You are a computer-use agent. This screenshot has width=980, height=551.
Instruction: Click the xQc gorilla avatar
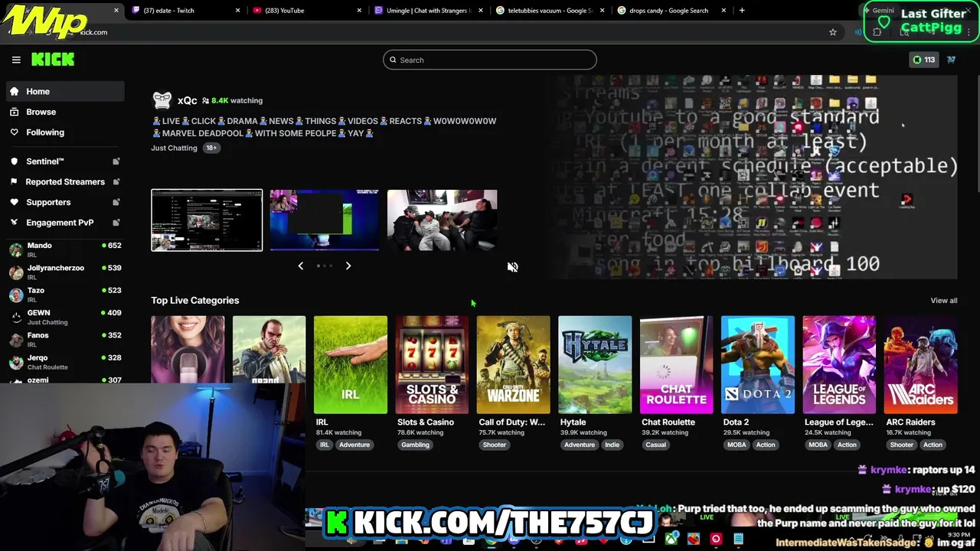pyautogui.click(x=162, y=100)
